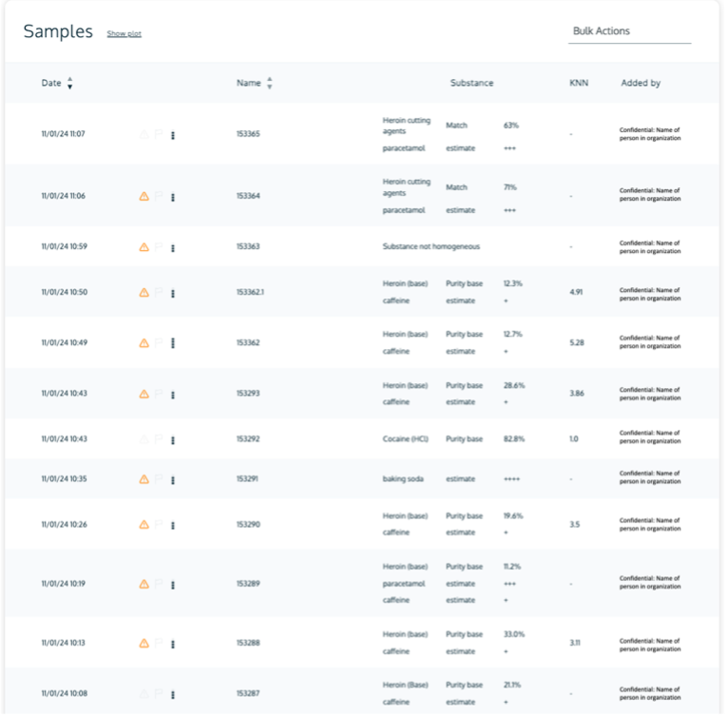Screen dimensions: 728x717
Task: Toggle the flag on sample 153362
Action: click(159, 343)
